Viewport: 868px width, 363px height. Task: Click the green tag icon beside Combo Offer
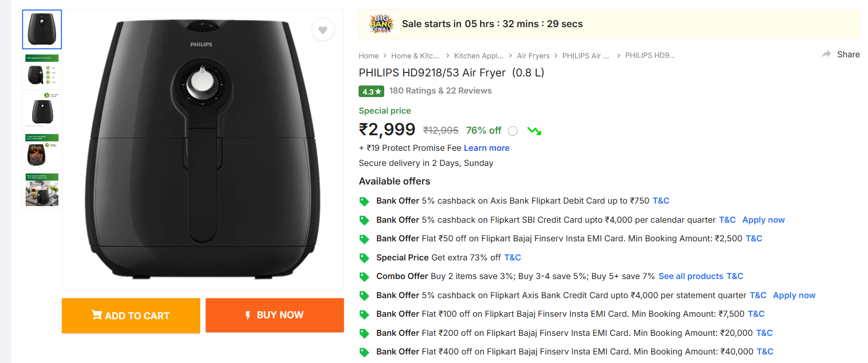pos(364,277)
